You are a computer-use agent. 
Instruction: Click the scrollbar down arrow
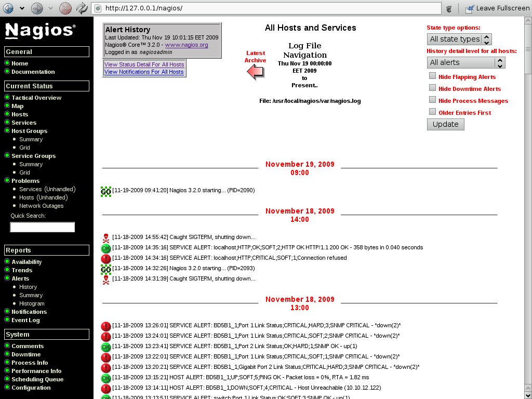[x=528, y=395]
